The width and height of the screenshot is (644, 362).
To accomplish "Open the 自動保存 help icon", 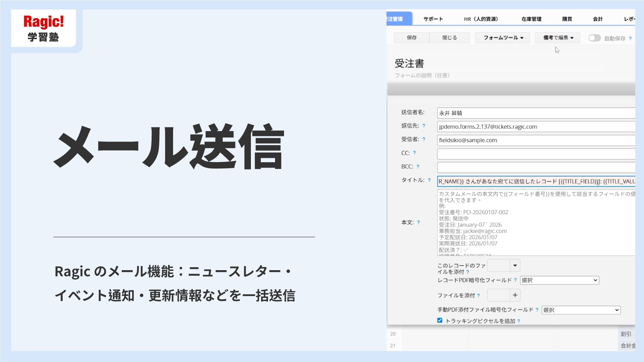I will pyautogui.click(x=631, y=38).
